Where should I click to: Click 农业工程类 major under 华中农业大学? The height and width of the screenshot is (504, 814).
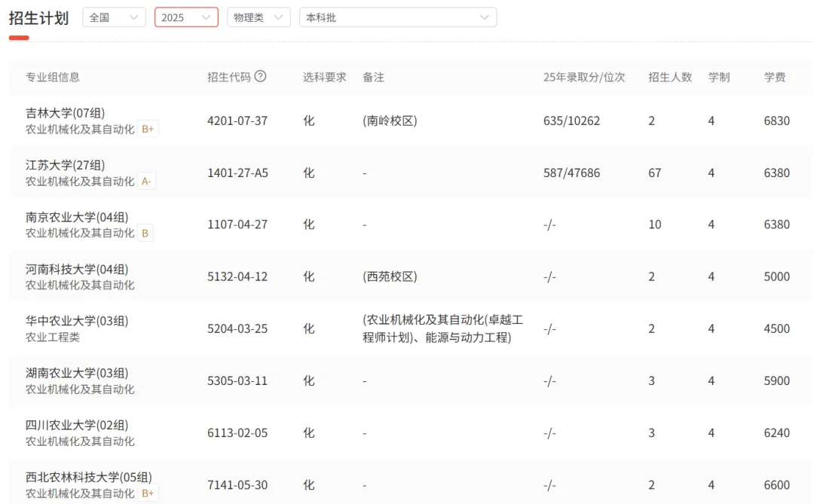coord(53,338)
